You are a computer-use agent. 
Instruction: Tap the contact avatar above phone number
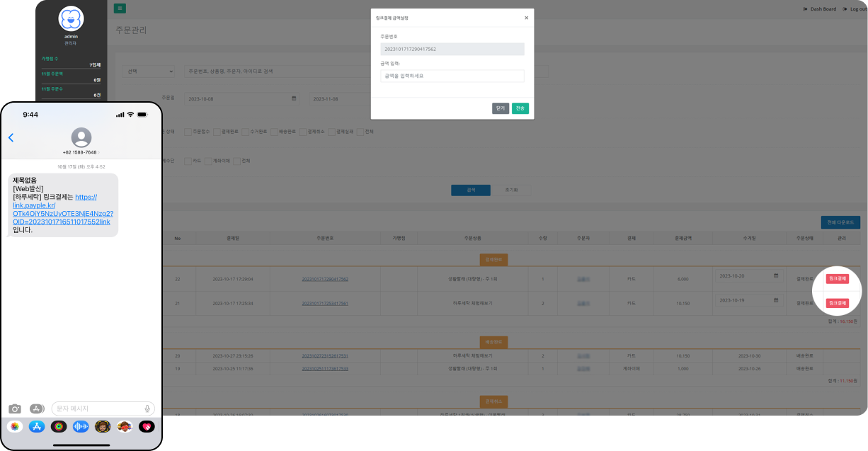pyautogui.click(x=81, y=137)
